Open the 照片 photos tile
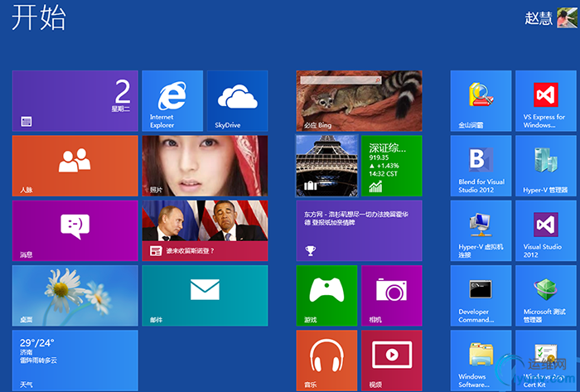Viewport: 580px width, 392px height. click(204, 165)
